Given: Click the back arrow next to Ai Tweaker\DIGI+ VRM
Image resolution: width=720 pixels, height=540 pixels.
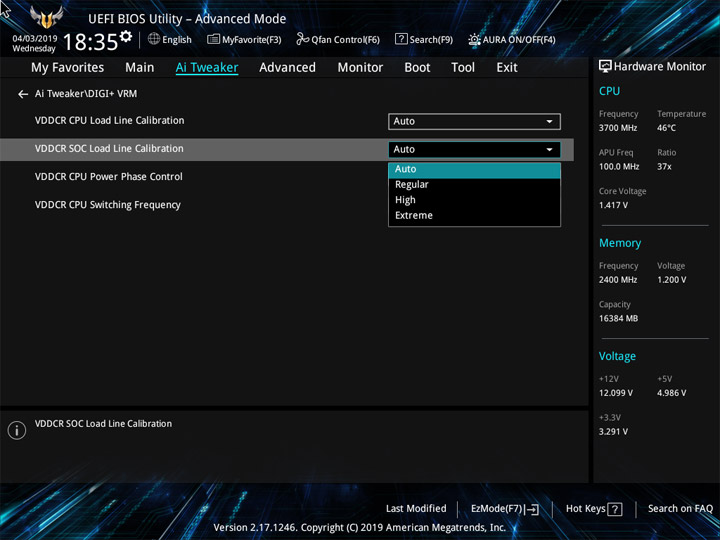Looking at the screenshot, I should tap(22, 94).
